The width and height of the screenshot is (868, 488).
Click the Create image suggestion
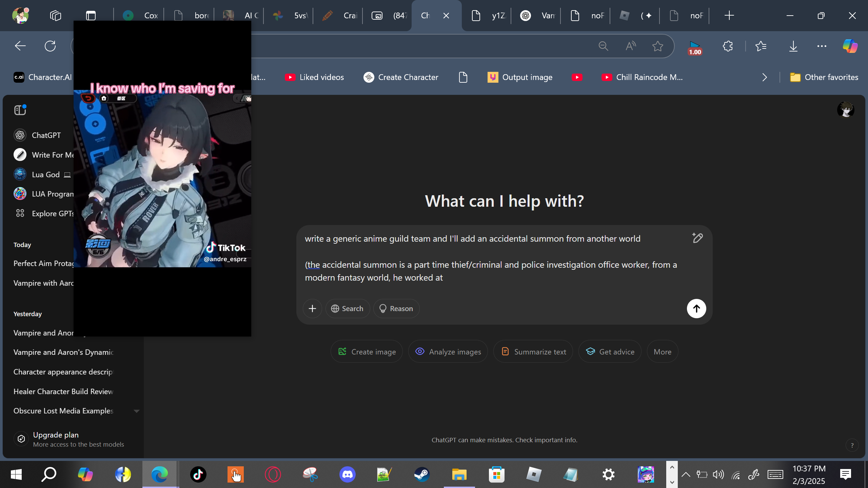(x=367, y=351)
